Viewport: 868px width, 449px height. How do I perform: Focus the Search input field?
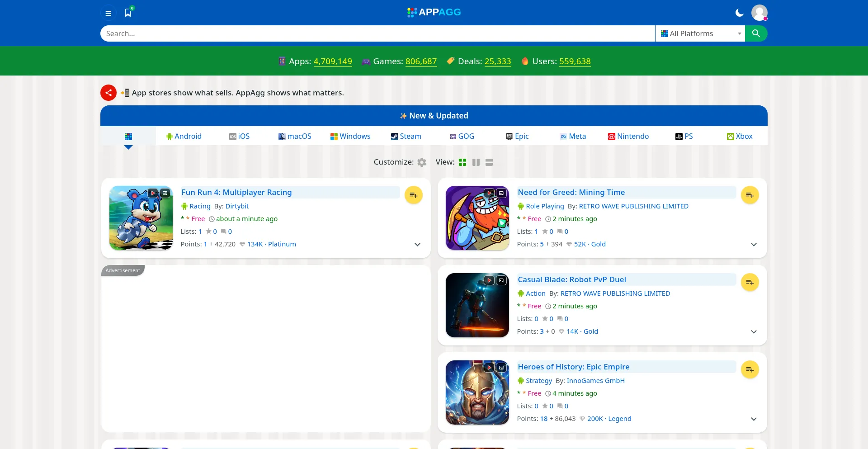[x=378, y=33]
